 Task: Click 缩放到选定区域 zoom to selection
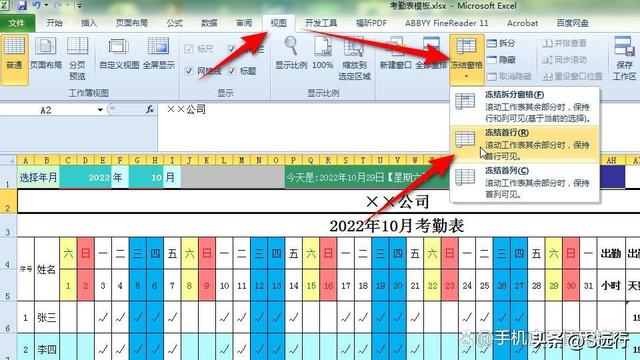[x=354, y=58]
